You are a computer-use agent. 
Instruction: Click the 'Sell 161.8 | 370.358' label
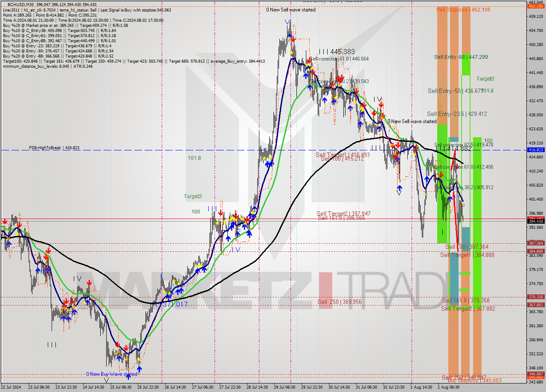coord(466,300)
